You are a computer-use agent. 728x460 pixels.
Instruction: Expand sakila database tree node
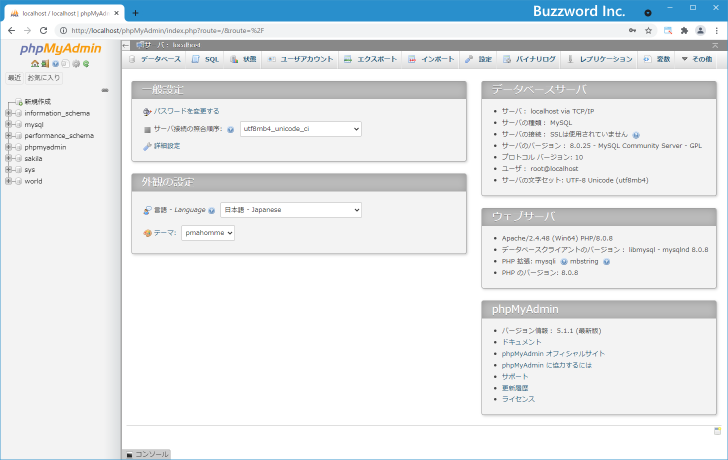[8, 158]
